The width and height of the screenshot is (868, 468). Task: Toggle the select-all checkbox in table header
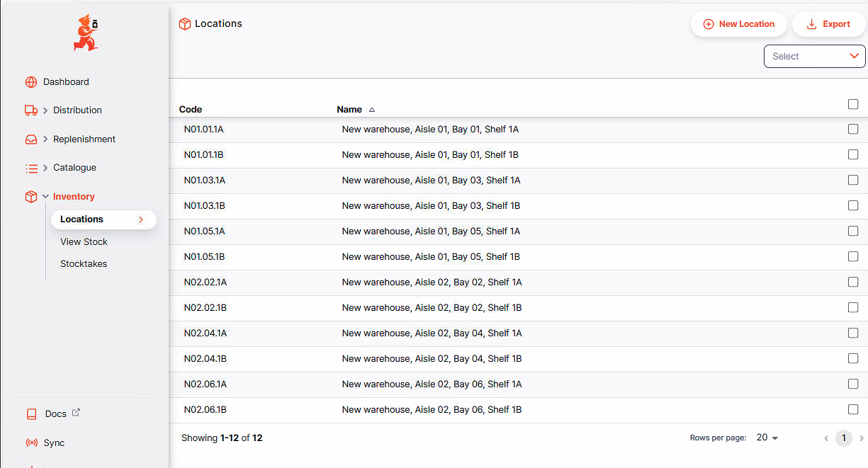pyautogui.click(x=853, y=105)
